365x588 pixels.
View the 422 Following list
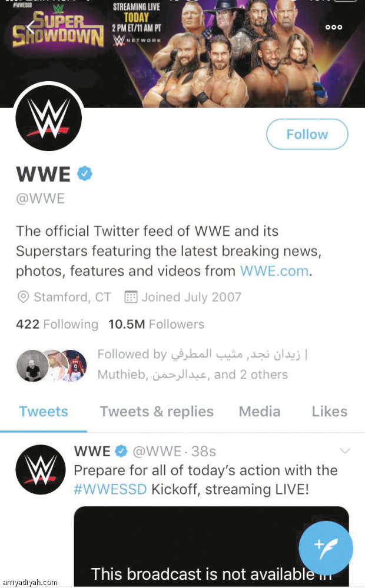(x=57, y=324)
